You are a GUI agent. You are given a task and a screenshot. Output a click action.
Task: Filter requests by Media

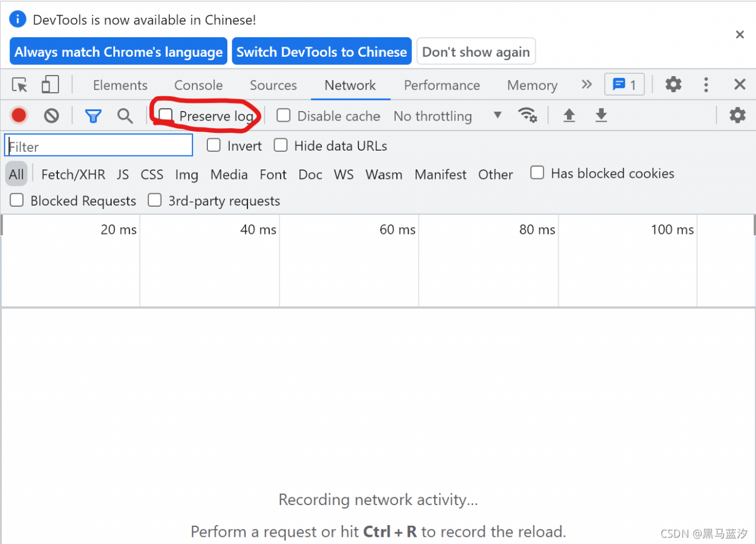click(x=229, y=174)
